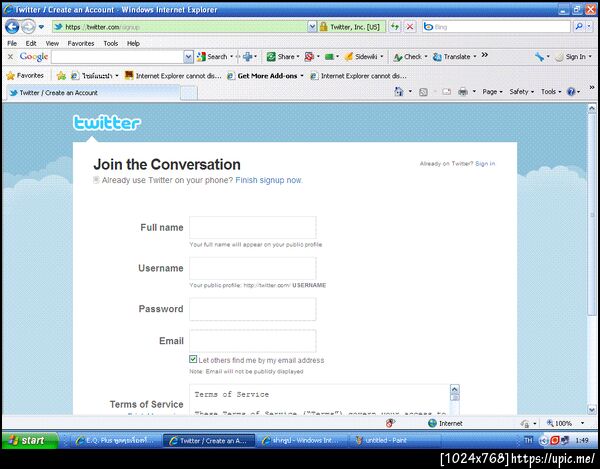
Task: Switch to the E.Q. Plus taskbar window
Action: [x=114, y=441]
